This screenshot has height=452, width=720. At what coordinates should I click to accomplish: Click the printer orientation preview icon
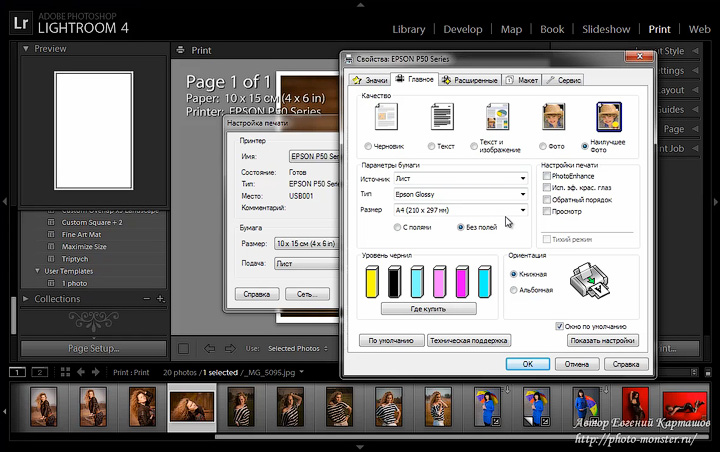(590, 280)
